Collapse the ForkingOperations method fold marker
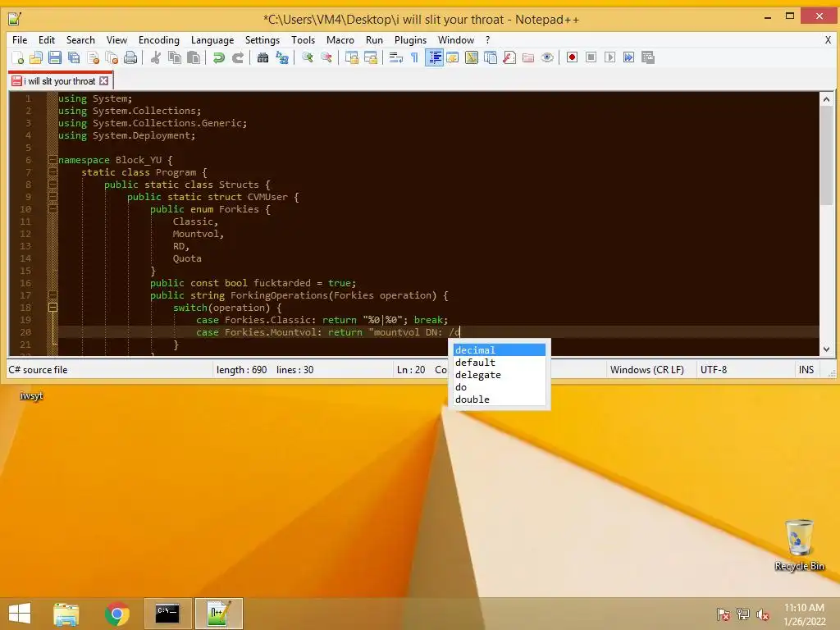The width and height of the screenshot is (840, 630). 52,295
